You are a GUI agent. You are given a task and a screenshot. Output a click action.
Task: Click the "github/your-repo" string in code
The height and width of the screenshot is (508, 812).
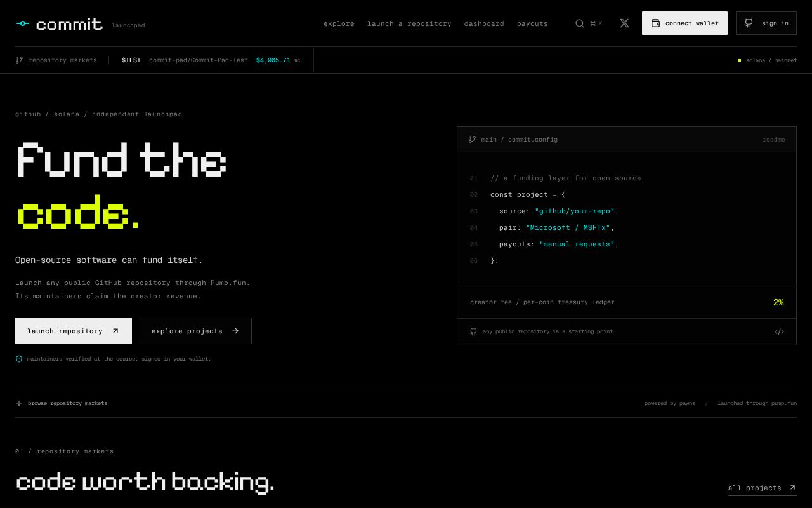coord(575,211)
